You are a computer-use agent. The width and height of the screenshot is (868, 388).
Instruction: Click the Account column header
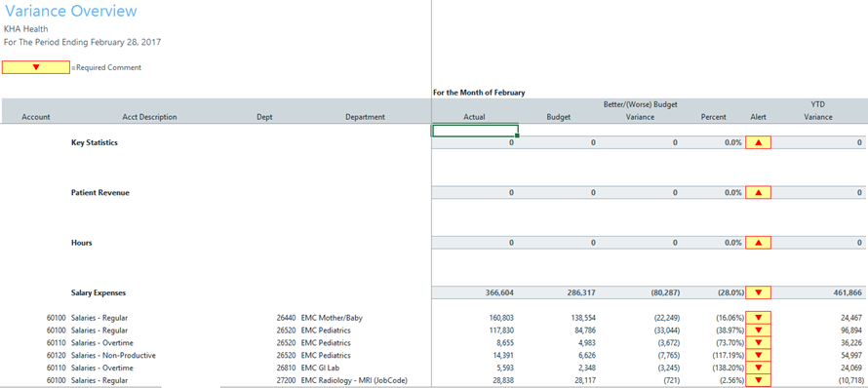click(36, 117)
